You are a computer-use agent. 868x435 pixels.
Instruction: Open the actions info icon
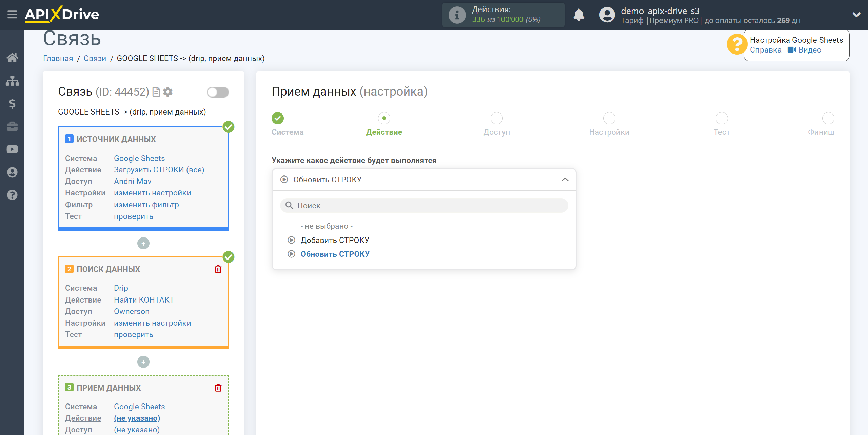(x=457, y=15)
